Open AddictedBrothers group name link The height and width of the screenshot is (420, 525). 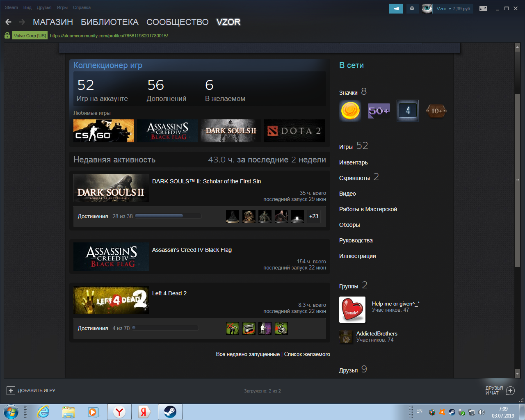click(x=377, y=333)
